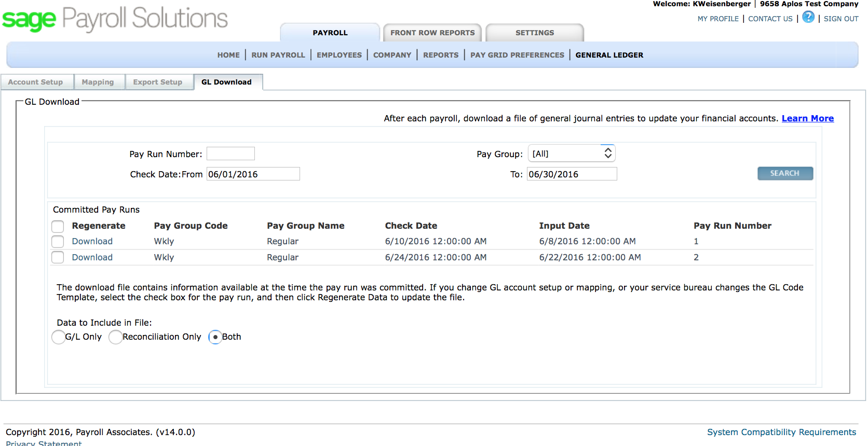Open the FRONT ROW REPORTS tab

(432, 33)
